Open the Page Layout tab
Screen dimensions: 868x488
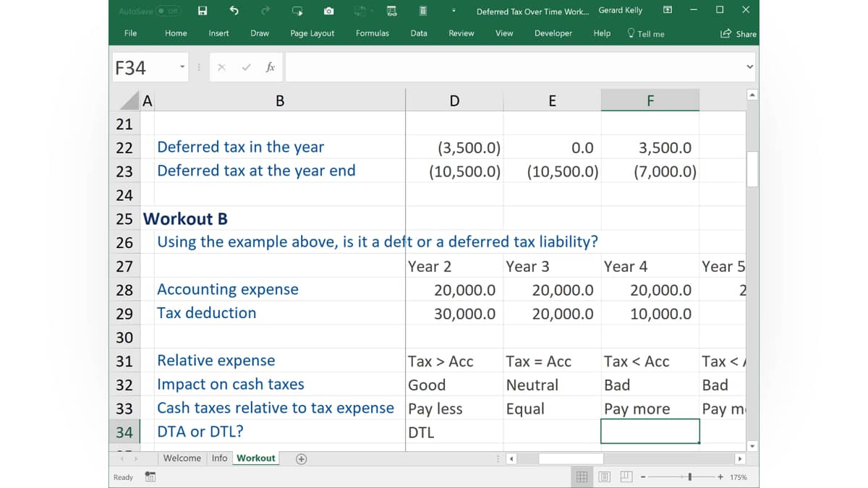pyautogui.click(x=312, y=33)
